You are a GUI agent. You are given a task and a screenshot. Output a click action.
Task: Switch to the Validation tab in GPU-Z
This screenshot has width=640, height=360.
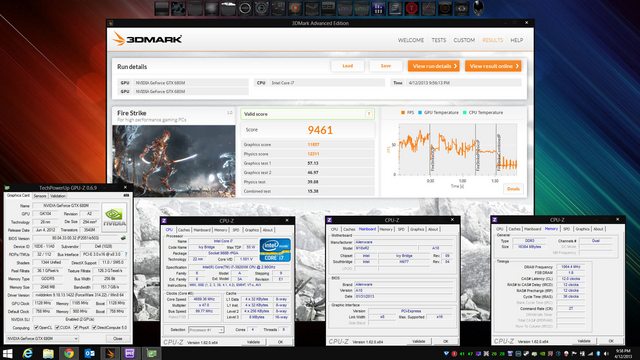coord(58,196)
